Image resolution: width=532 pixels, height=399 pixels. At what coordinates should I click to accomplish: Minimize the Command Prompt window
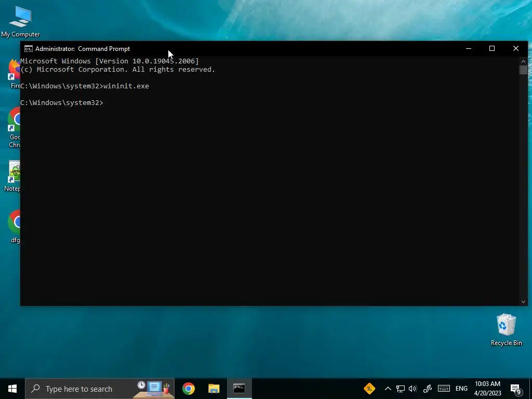coord(469,48)
